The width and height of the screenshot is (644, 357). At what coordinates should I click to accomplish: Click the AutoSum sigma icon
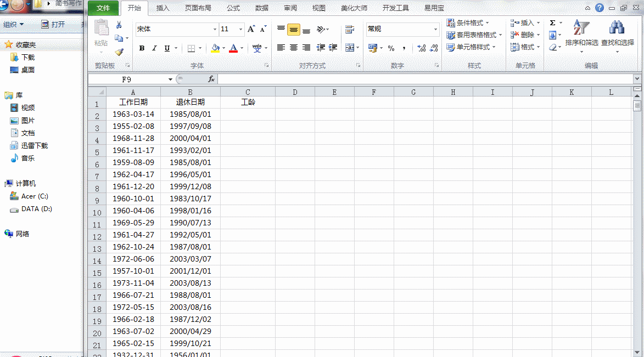tap(553, 22)
